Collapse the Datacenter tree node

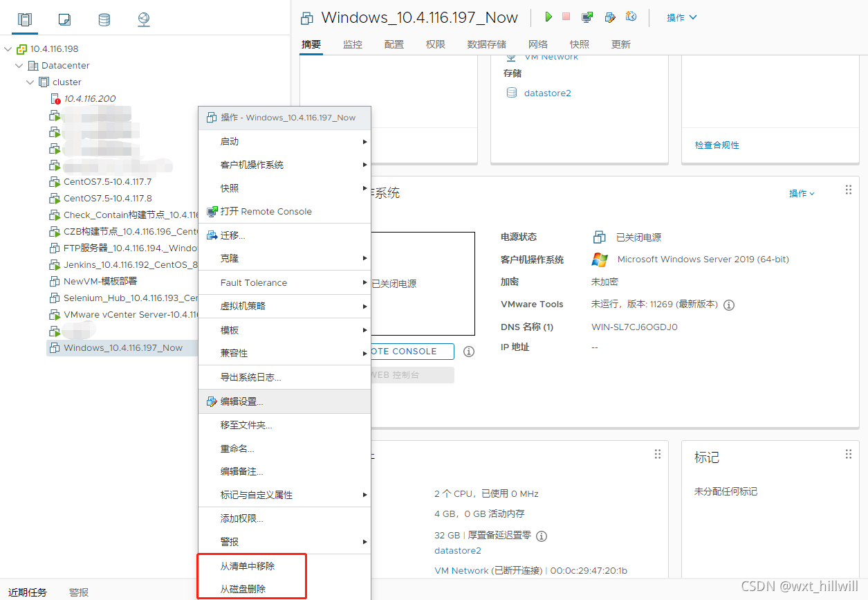coord(19,66)
